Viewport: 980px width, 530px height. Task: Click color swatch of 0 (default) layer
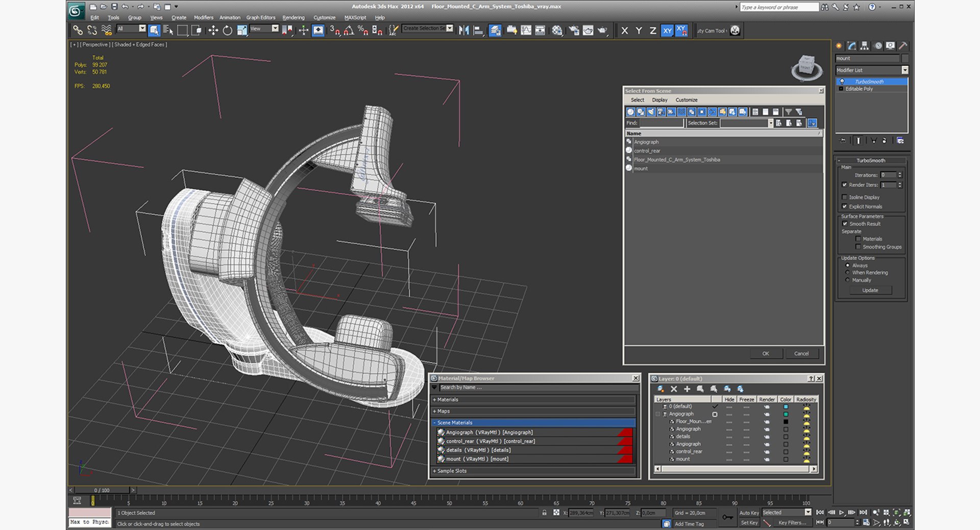click(786, 406)
